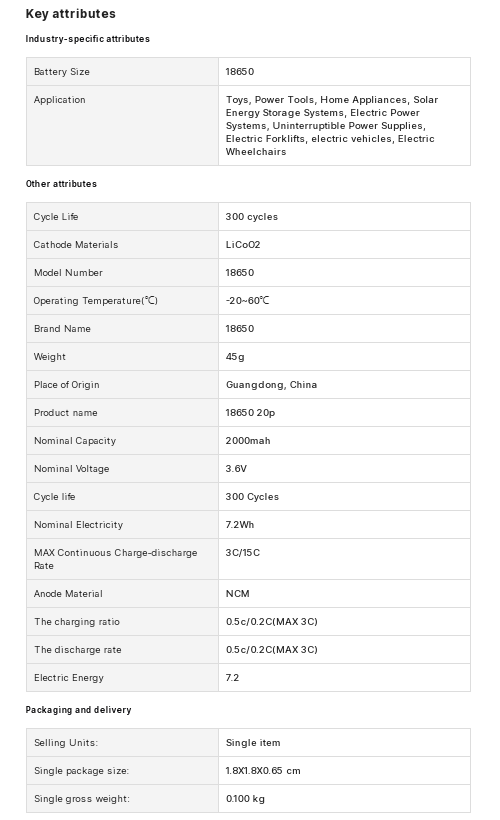Click the Nominal Capacity value 2000mah
The height and width of the screenshot is (820, 500).
248,441
